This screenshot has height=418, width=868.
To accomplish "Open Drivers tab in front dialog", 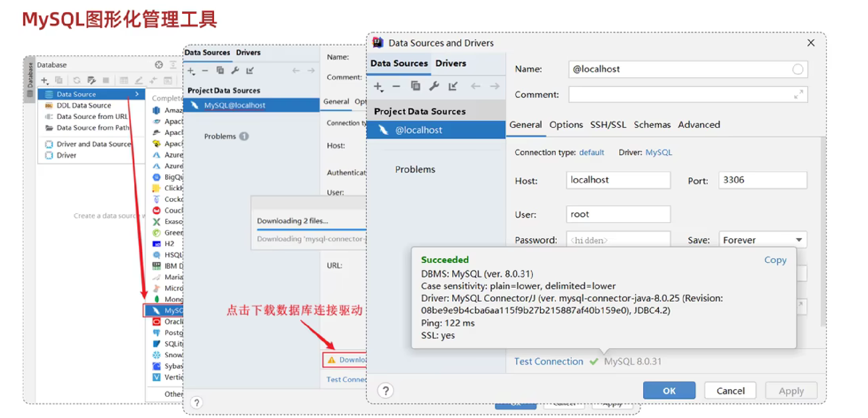I will 451,64.
